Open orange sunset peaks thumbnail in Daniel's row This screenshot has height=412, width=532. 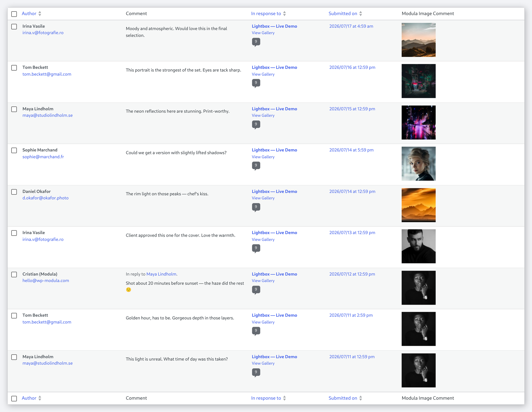418,205
